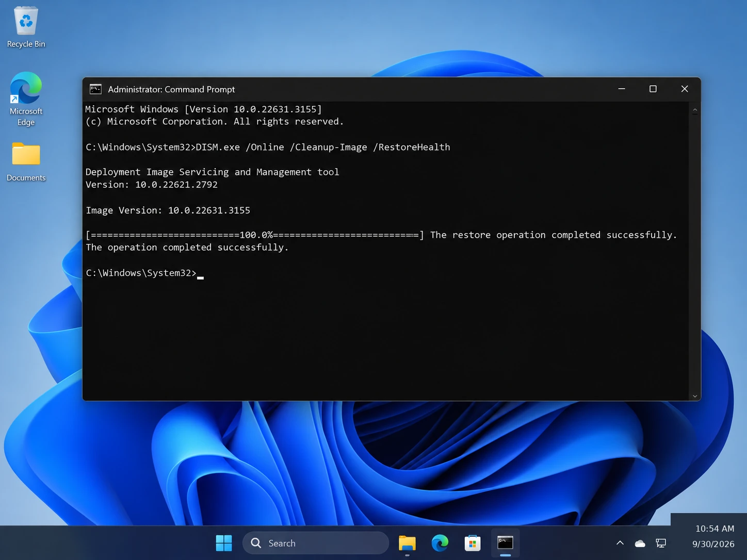The width and height of the screenshot is (747, 560).
Task: Open File Explorer from the taskbar
Action: (407, 543)
